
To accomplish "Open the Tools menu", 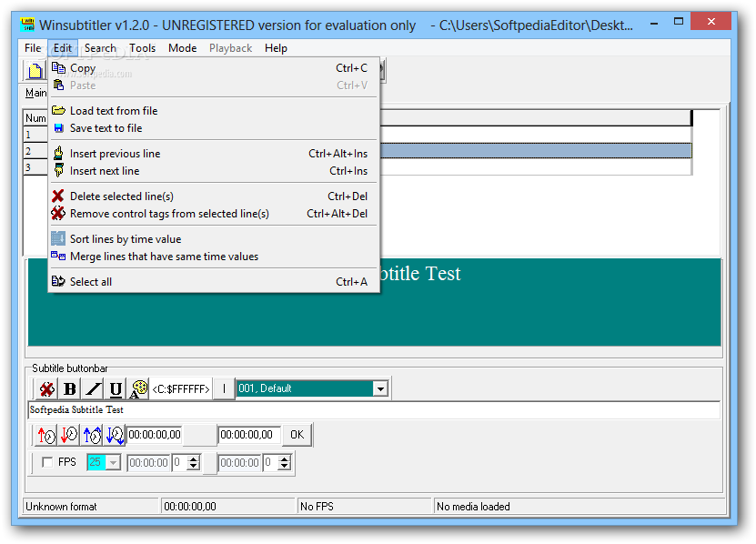I will click(142, 48).
